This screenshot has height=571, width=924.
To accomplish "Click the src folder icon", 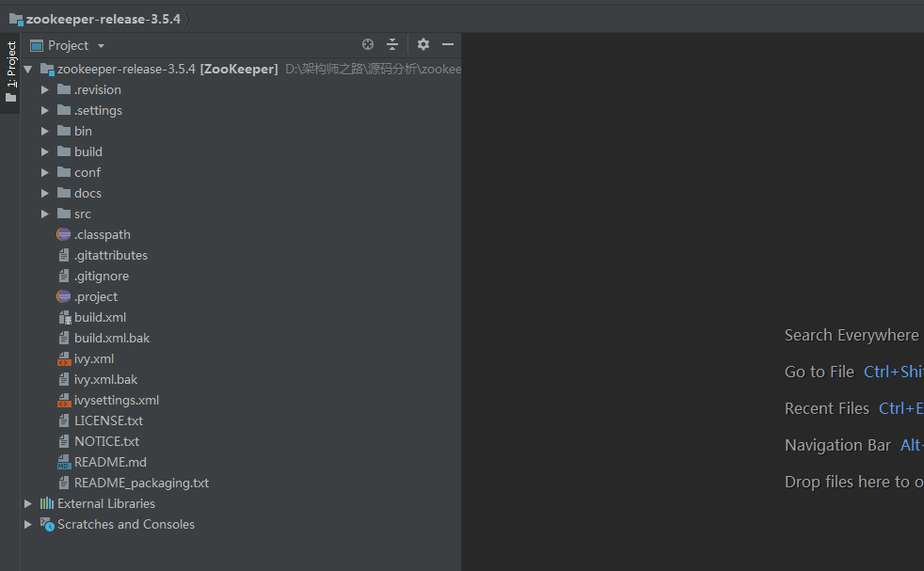I will coord(64,213).
